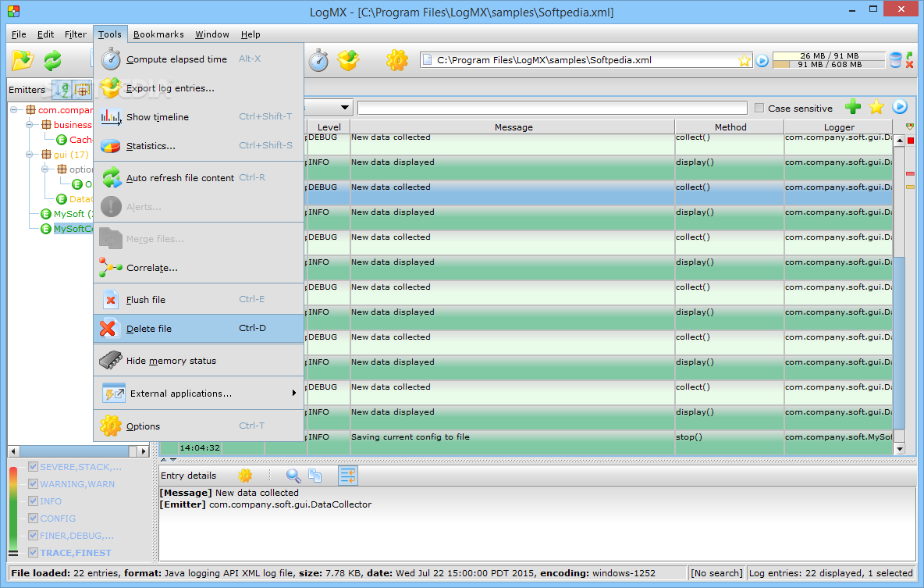Click the export box icon in the toolbar
Screen dimensions: 924x588
coord(348,60)
